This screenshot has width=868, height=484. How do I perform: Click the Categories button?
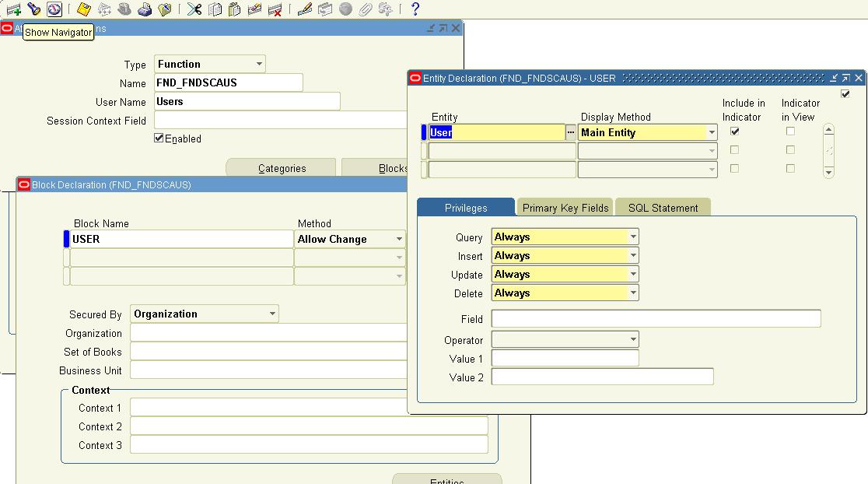point(282,168)
